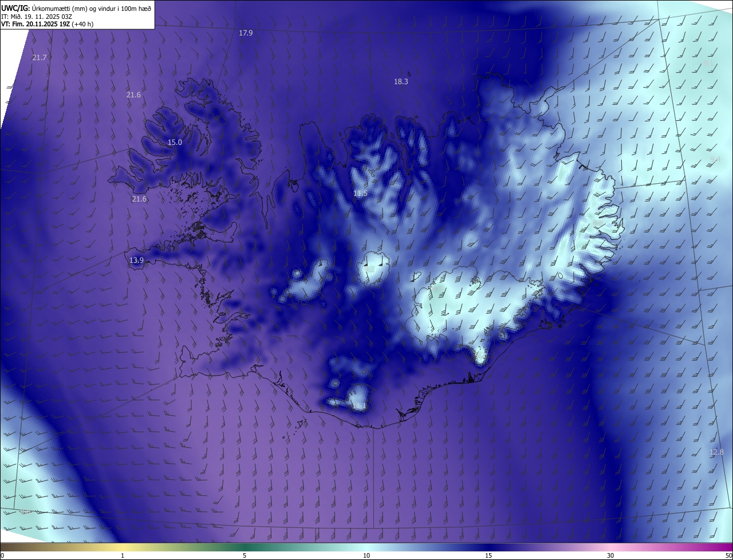The image size is (733, 560).
Task: Click the color scale tick label "0"
Action: coord(2,555)
